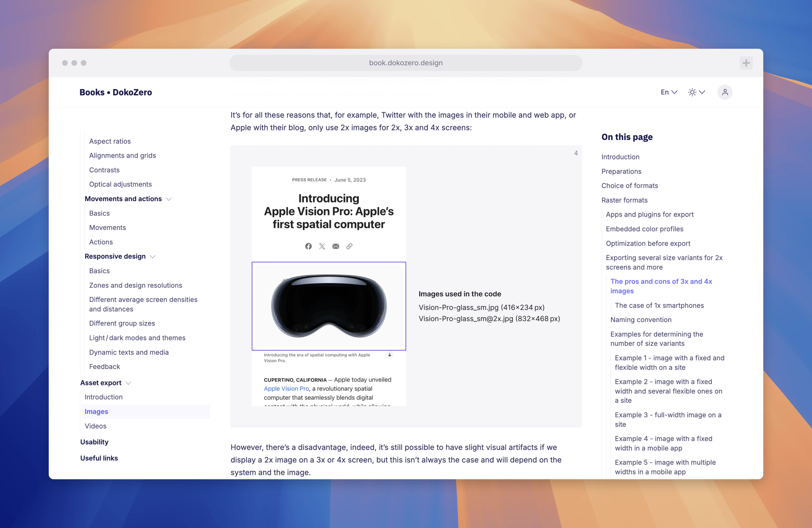Viewport: 812px width, 528px height.
Task: Jump to Embedded color profiles
Action: (x=645, y=229)
